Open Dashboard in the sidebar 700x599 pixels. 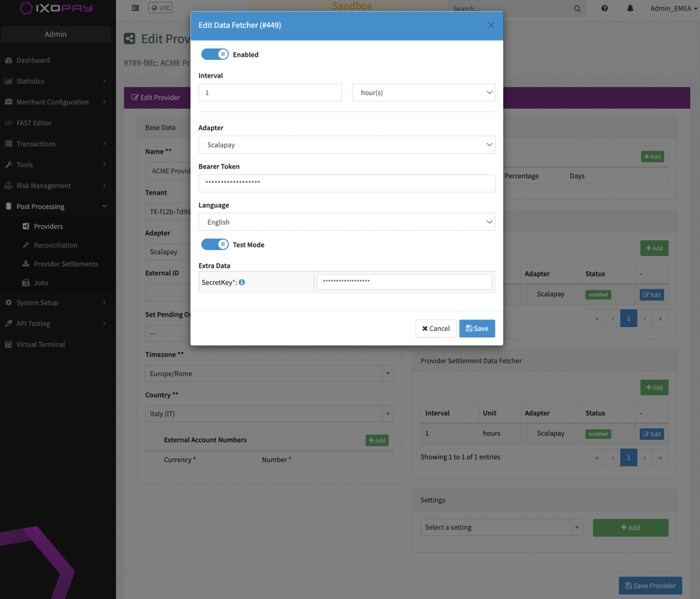coord(33,60)
